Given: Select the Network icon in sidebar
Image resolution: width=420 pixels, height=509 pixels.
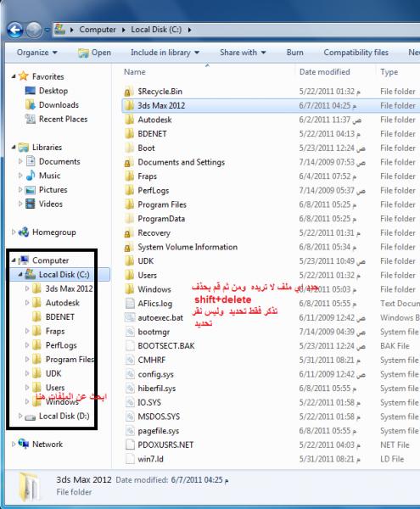Looking at the screenshot, I should 24,444.
